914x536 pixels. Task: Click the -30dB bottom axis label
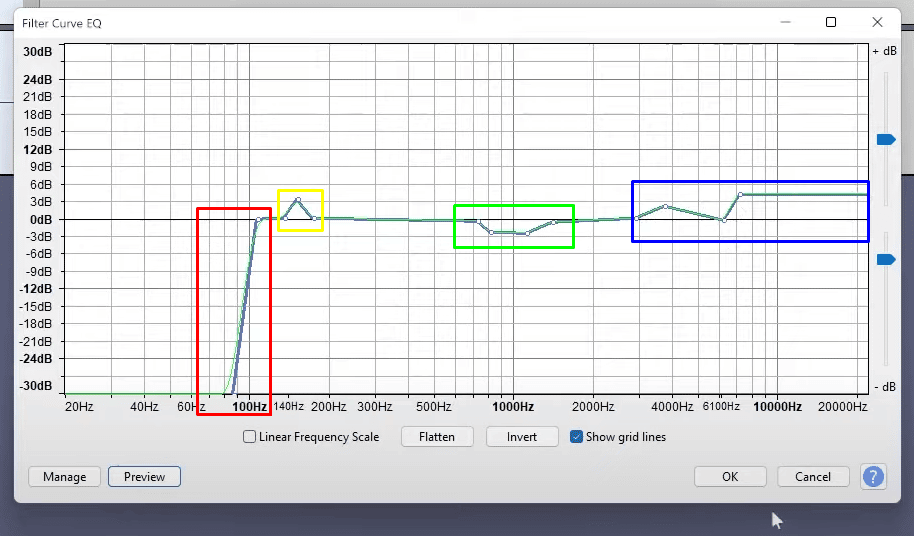click(36, 386)
